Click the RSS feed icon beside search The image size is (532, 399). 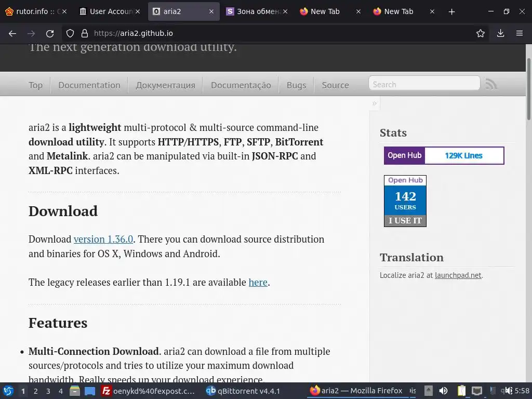(x=491, y=84)
